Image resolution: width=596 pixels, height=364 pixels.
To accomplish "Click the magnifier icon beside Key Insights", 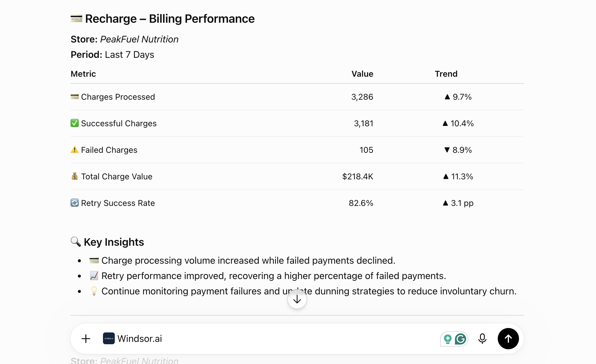I will click(76, 242).
